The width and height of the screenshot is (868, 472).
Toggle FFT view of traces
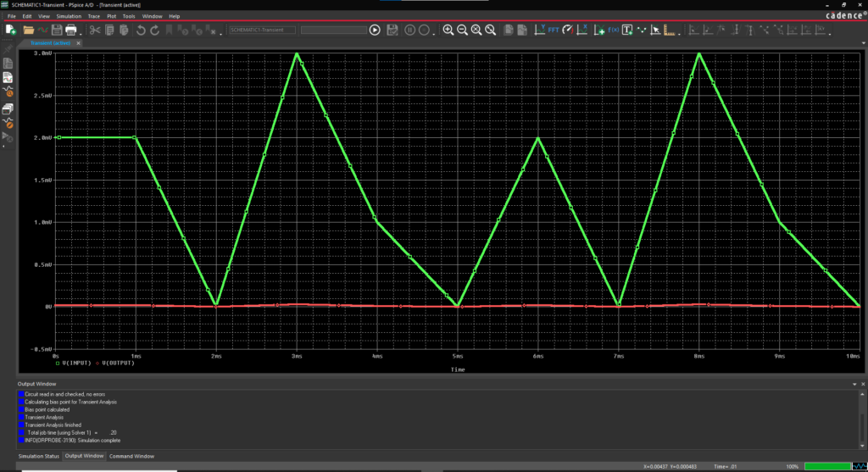[x=554, y=30]
